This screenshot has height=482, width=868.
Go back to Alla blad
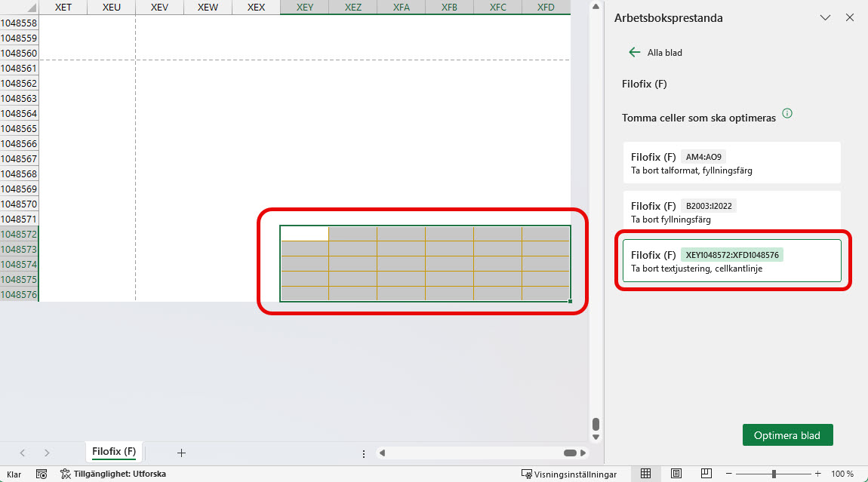[655, 53]
